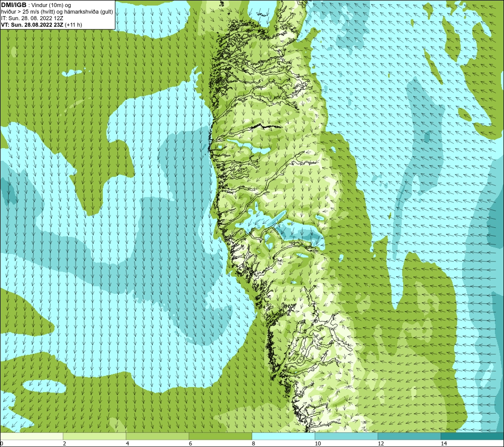Viewport: 504px width, 447px height.
Task: Click the medium green 4–6 color scale segment
Action: tap(157, 436)
